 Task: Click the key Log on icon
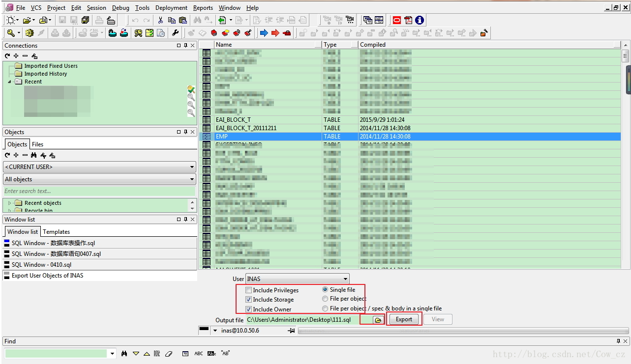[x=11, y=33]
